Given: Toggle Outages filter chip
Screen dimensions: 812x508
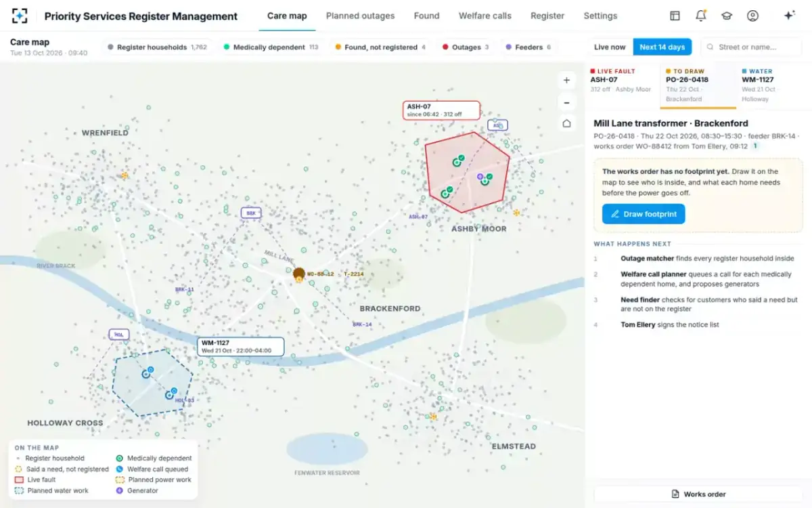Looking at the screenshot, I should [466, 47].
